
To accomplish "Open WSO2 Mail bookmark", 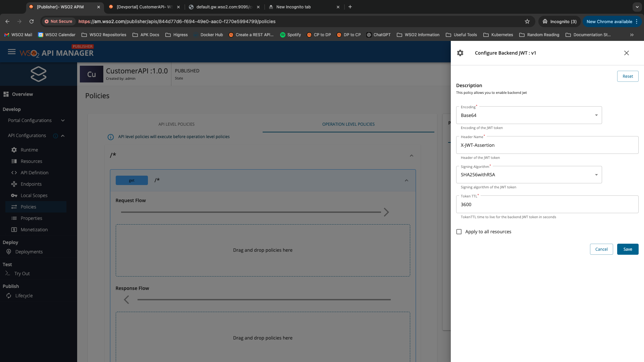I will pyautogui.click(x=18, y=35).
